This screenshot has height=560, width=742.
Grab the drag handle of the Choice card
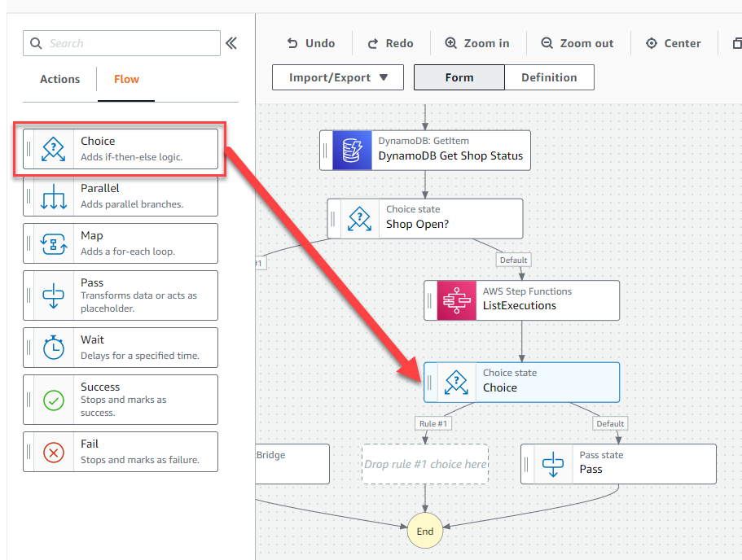[x=29, y=149]
